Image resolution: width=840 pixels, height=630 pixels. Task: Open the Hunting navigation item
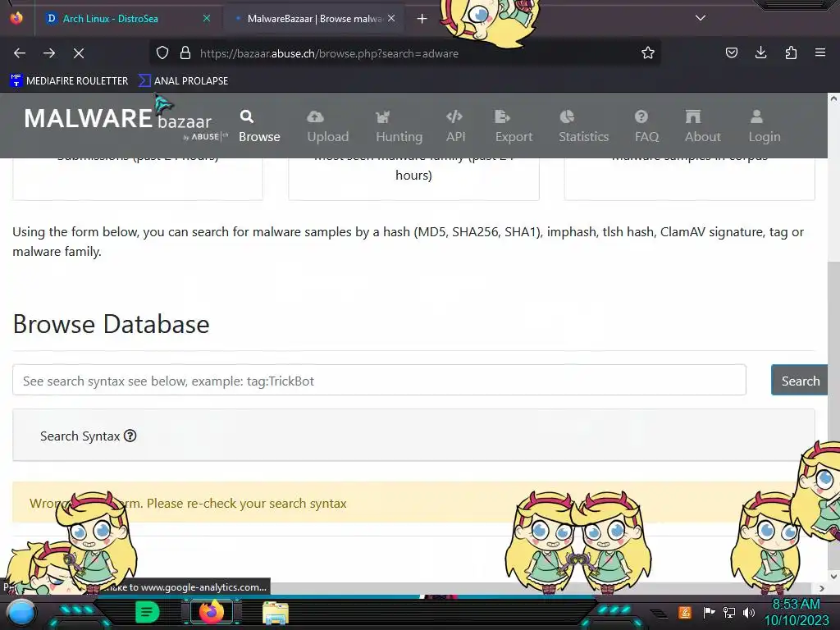click(399, 126)
